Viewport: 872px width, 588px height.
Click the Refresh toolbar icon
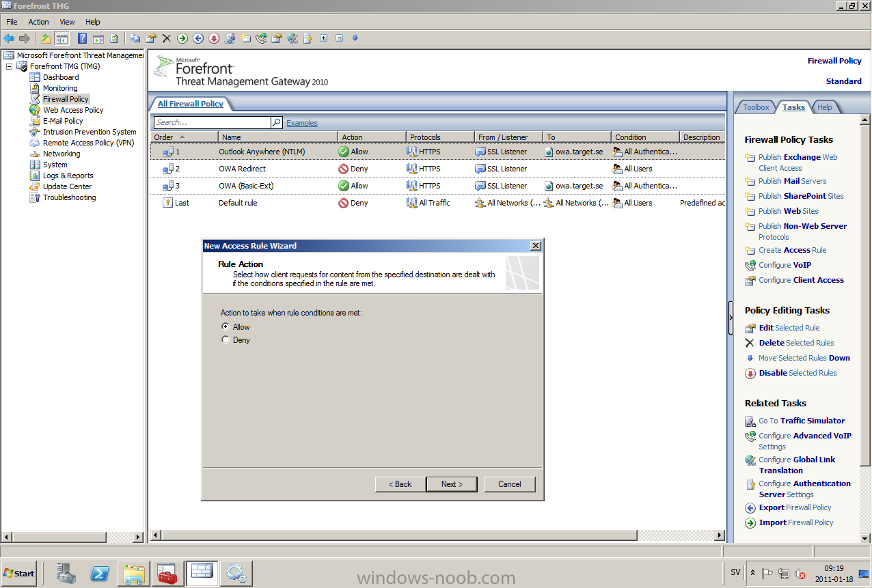(x=113, y=38)
